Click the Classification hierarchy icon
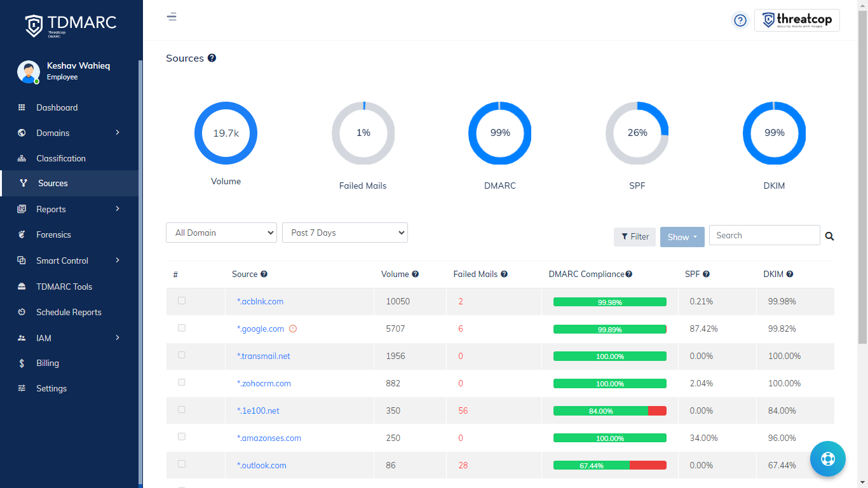This screenshot has height=488, width=868. [22, 158]
